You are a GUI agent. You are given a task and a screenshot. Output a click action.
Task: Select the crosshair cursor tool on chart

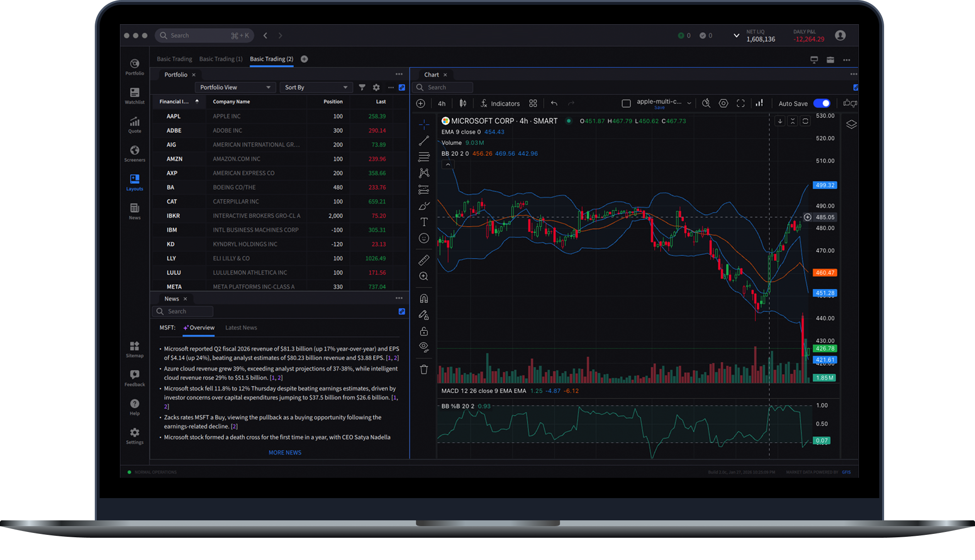(x=424, y=125)
